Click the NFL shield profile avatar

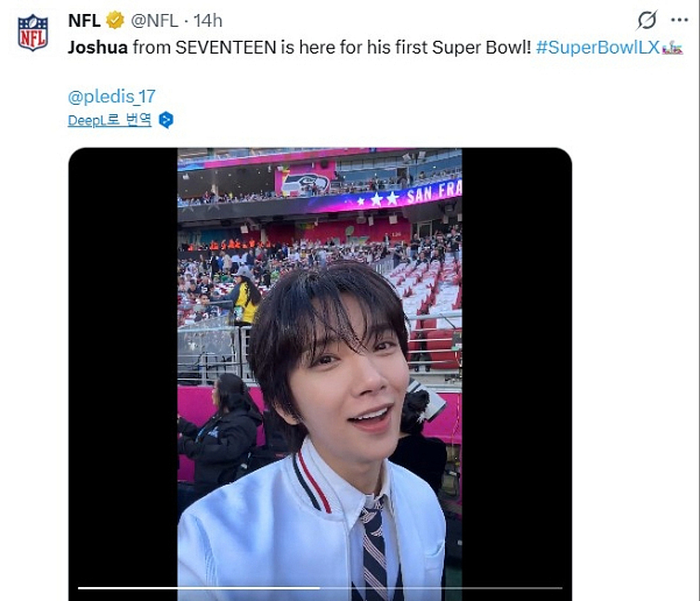[33, 33]
